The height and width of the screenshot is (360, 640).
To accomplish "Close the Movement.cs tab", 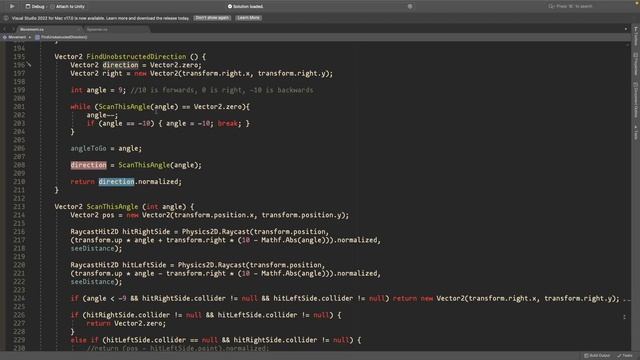I will tap(78, 29).
